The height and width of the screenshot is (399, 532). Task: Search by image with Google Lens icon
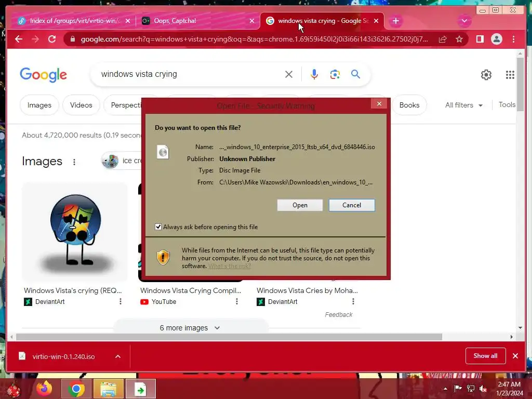click(x=335, y=74)
